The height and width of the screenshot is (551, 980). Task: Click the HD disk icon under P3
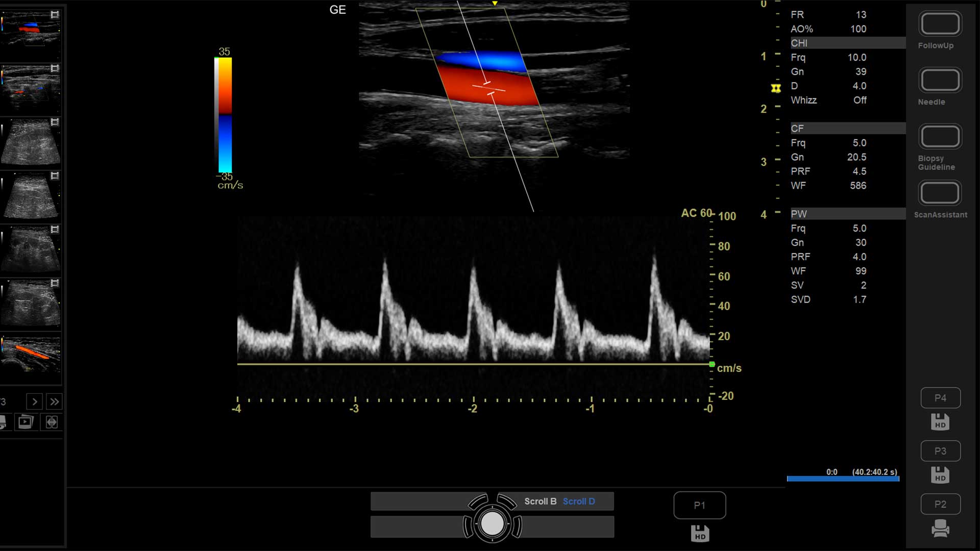pyautogui.click(x=940, y=475)
